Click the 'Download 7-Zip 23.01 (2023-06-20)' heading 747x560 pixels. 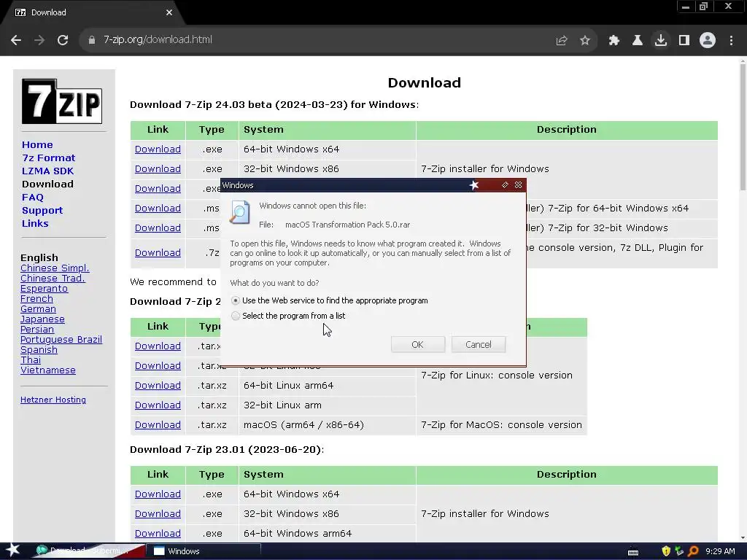(x=227, y=449)
